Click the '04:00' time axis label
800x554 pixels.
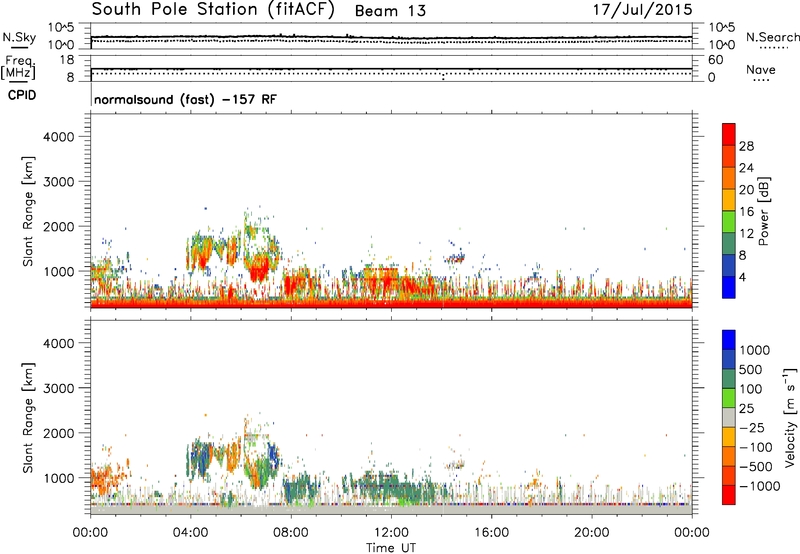tap(190, 533)
